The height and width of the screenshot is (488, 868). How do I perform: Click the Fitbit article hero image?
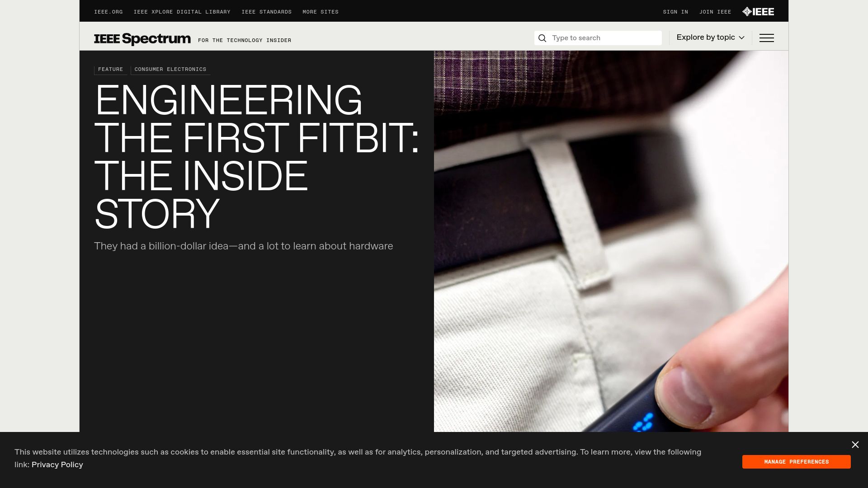[611, 241]
